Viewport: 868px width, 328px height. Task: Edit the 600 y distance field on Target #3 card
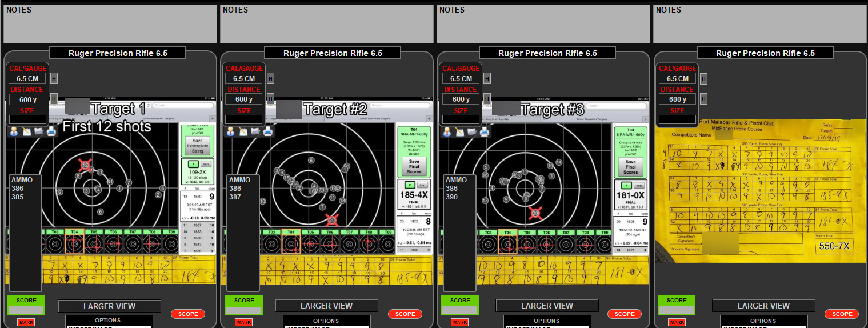click(461, 99)
